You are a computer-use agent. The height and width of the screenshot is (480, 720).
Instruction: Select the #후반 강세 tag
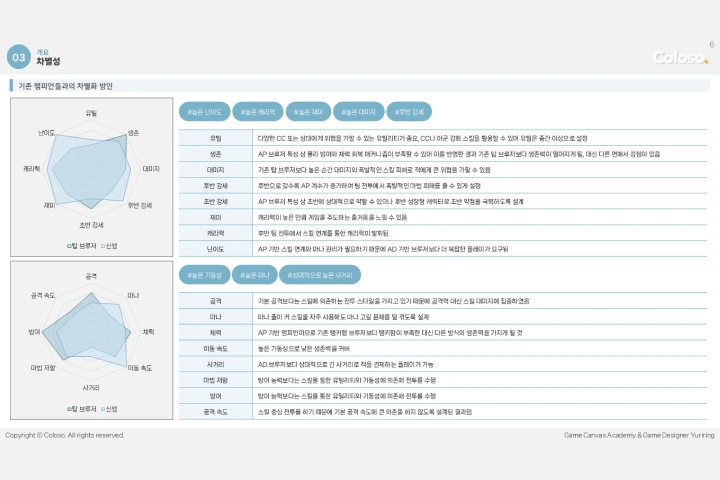tap(409, 112)
